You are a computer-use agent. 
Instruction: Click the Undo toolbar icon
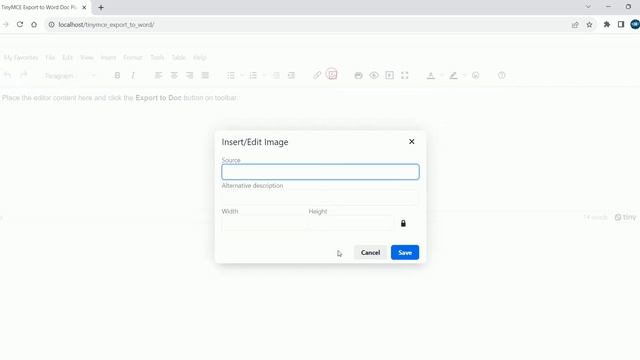7,76
